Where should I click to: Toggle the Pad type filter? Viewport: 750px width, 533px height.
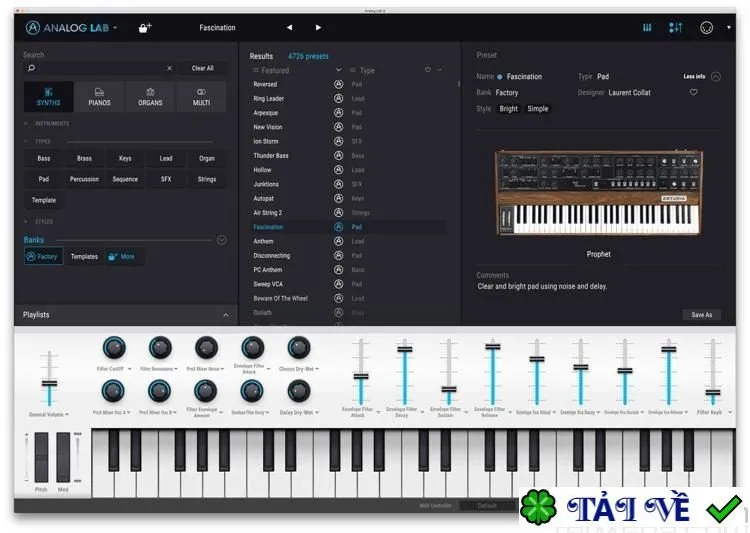click(44, 179)
